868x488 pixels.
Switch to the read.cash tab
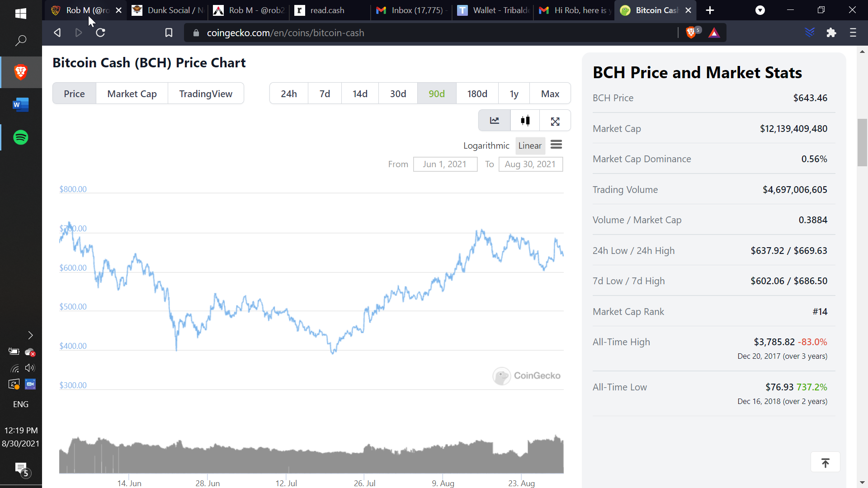pyautogui.click(x=330, y=10)
